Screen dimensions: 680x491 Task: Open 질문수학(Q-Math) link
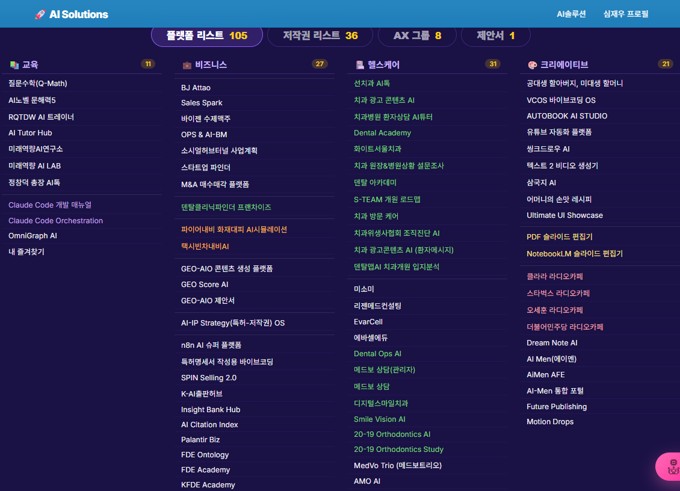[x=38, y=83]
